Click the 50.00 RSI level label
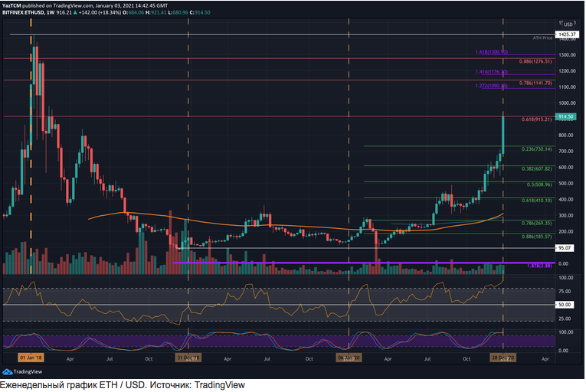This screenshot has width=586, height=392. tap(567, 305)
